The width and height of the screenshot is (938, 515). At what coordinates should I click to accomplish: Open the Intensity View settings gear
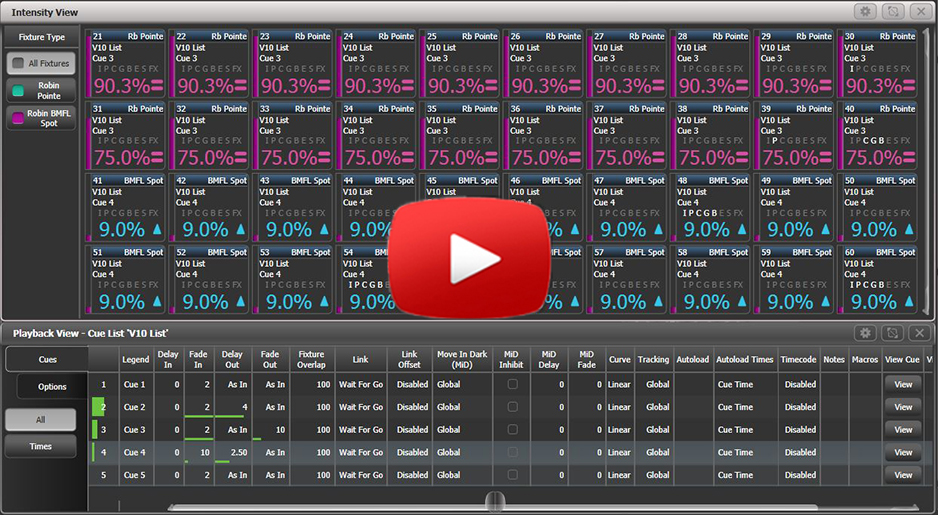866,11
